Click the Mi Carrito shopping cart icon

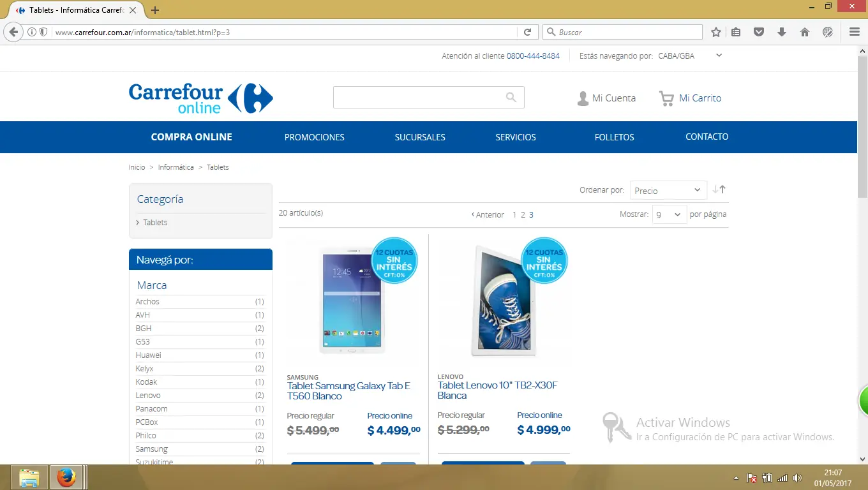pos(666,98)
